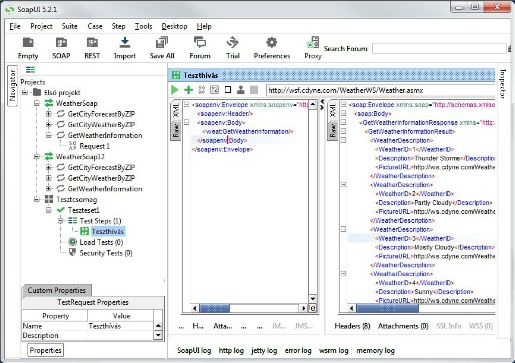Screen dimensions: 515x363
Task: Add assertion with green plus icon
Action: [188, 90]
